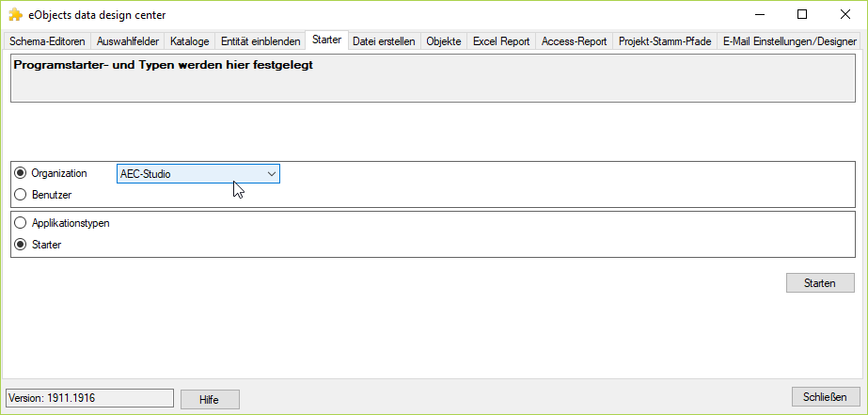Click the Starten button
868x415 pixels.
point(820,283)
